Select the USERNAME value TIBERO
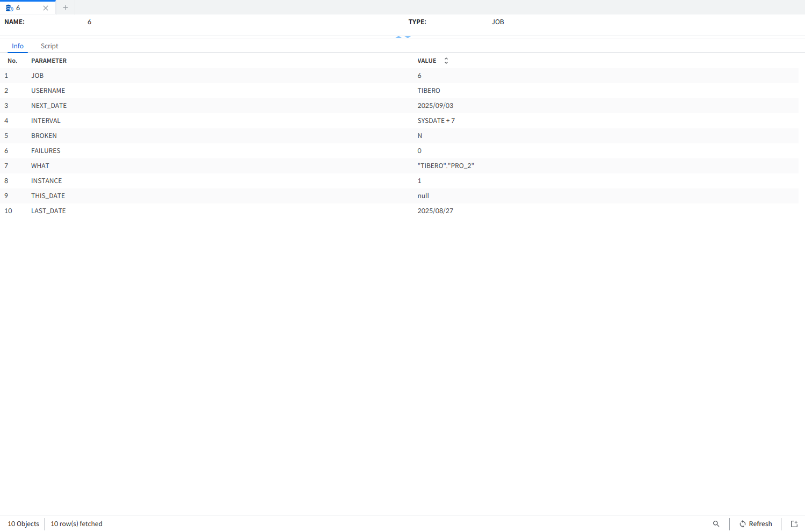Viewport: 805px width, 532px height. tap(429, 91)
